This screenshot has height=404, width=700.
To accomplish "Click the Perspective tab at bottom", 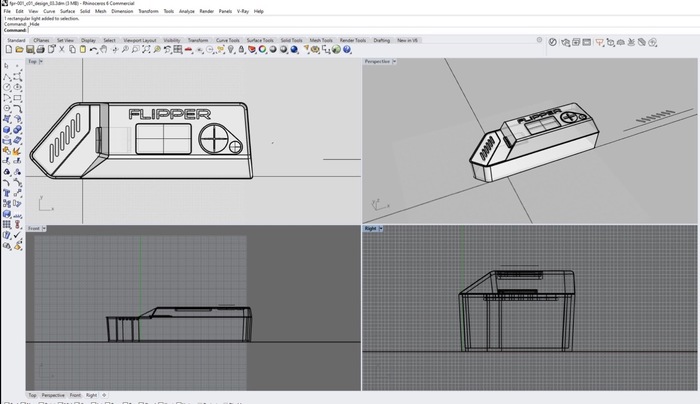I will tap(53, 395).
